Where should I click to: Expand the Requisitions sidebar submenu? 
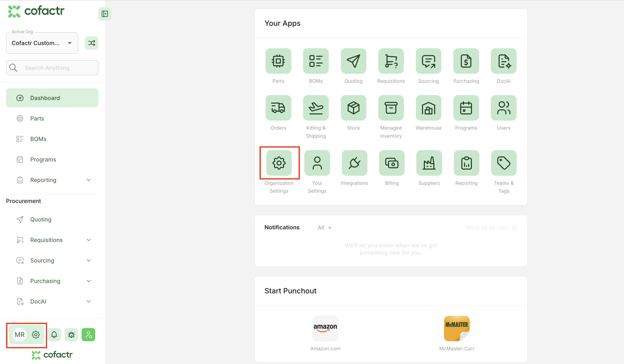click(88, 240)
